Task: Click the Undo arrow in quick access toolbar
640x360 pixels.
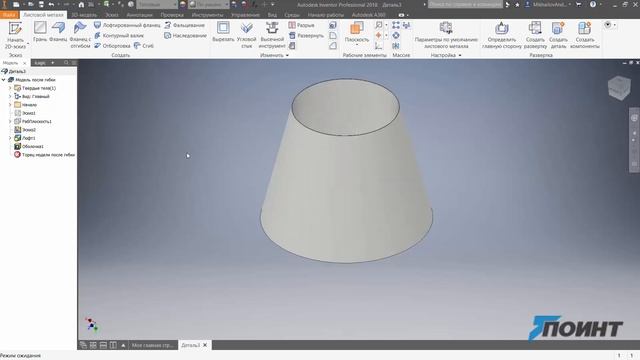Action: (51, 4)
